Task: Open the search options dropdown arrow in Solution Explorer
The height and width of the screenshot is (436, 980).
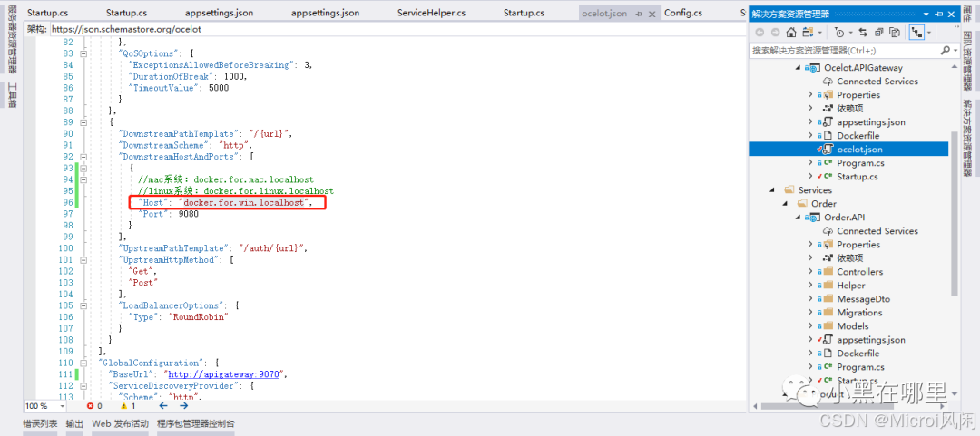Action: pos(955,51)
